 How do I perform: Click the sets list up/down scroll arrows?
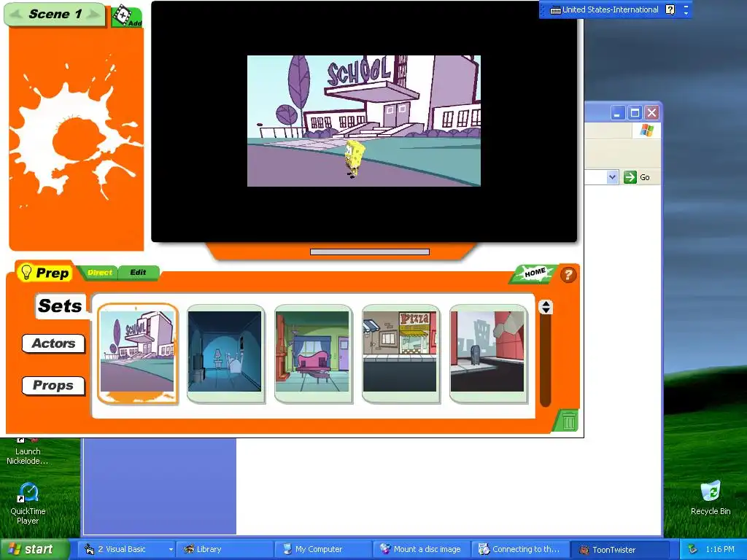point(546,307)
